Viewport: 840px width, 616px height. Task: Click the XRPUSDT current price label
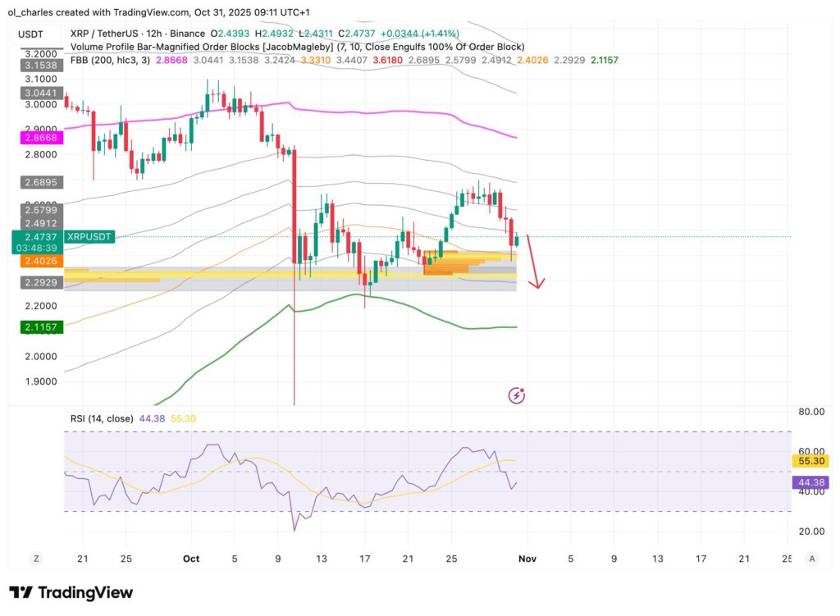pyautogui.click(x=90, y=236)
